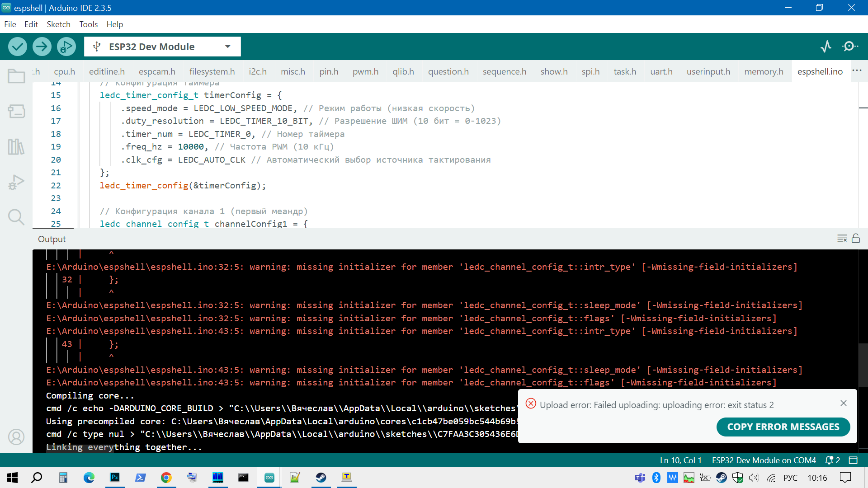Open the Search sidebar icon
This screenshot has width=868, height=488.
[16, 217]
